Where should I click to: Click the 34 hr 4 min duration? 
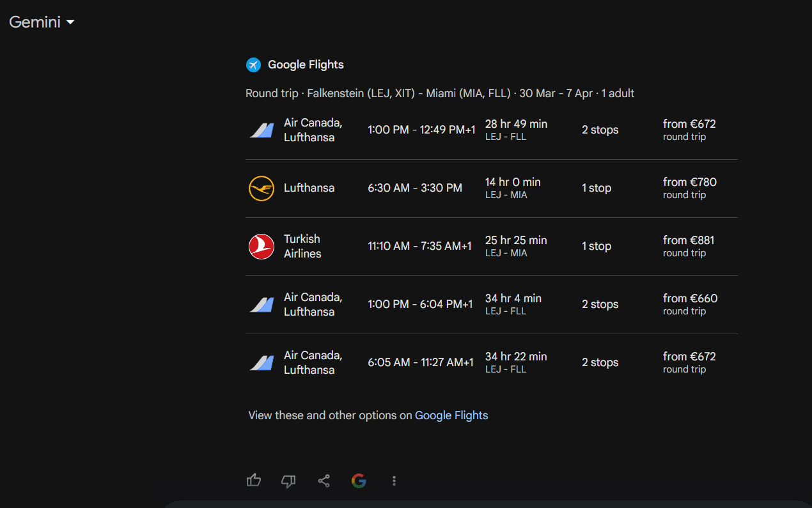513,298
